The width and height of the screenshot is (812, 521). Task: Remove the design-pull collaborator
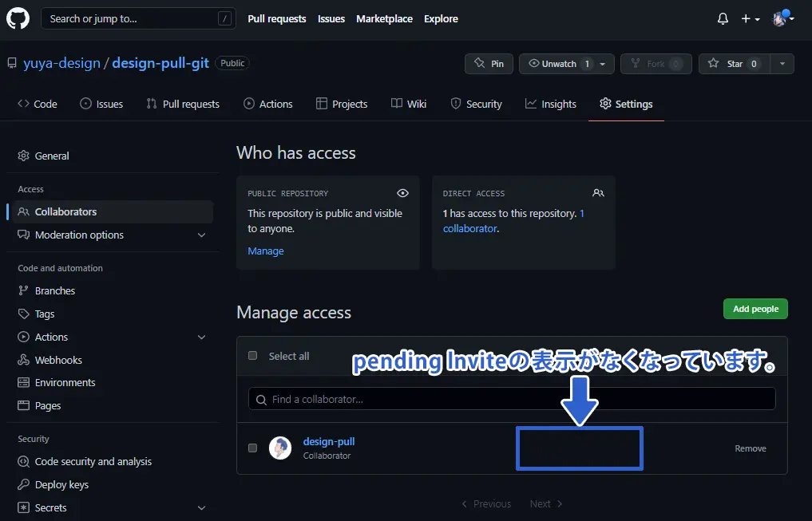(x=750, y=448)
